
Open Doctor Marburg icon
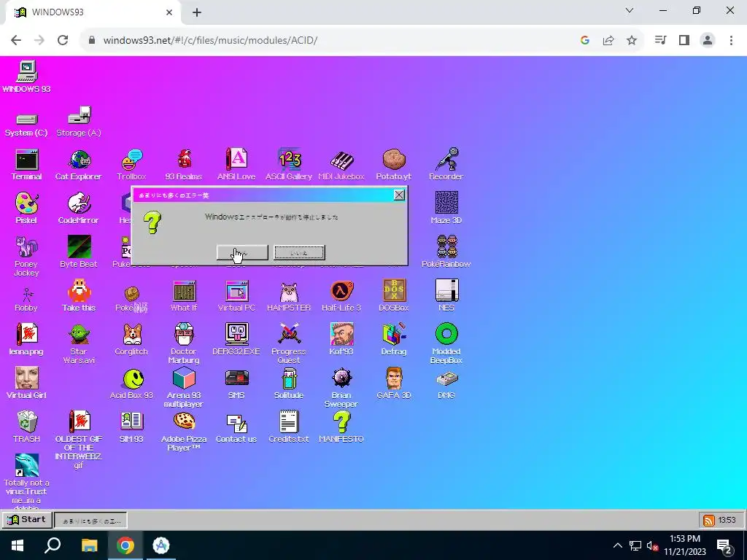point(184,344)
